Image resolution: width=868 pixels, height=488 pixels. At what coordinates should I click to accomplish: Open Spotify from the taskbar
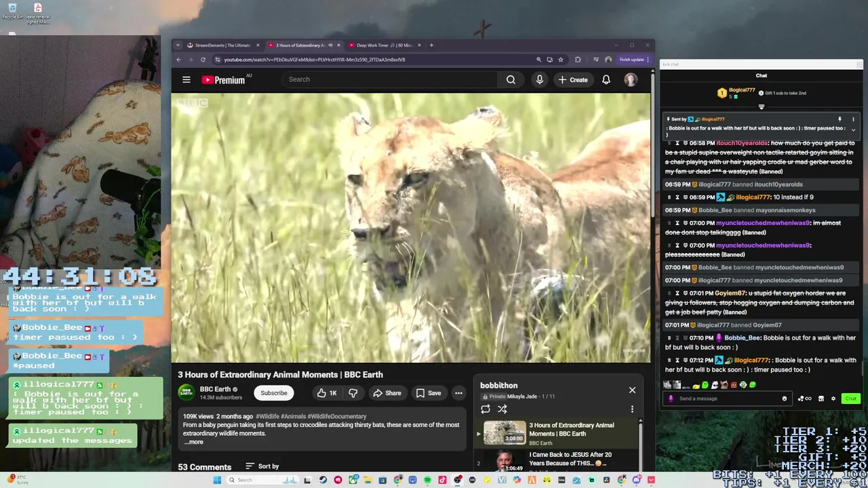click(x=427, y=480)
